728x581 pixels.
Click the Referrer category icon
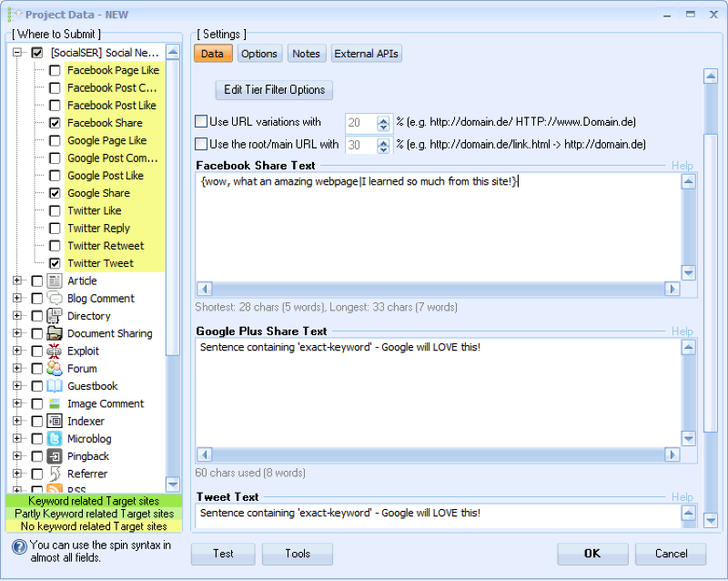click(55, 474)
